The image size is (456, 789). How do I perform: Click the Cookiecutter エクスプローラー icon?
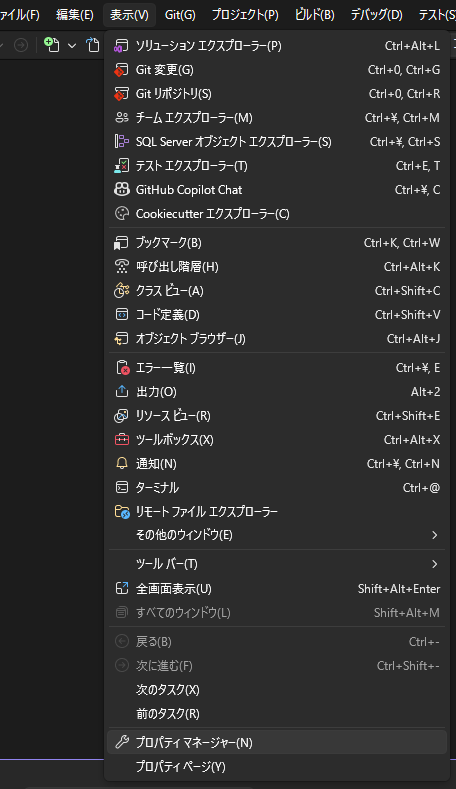[121, 213]
